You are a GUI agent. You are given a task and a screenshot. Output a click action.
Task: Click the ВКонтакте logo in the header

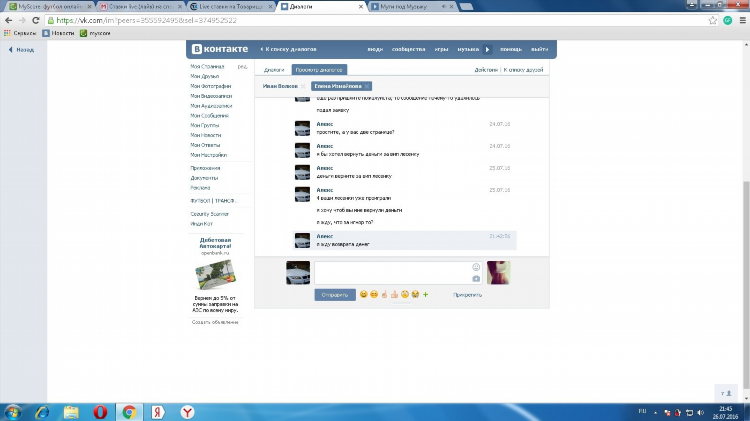220,49
